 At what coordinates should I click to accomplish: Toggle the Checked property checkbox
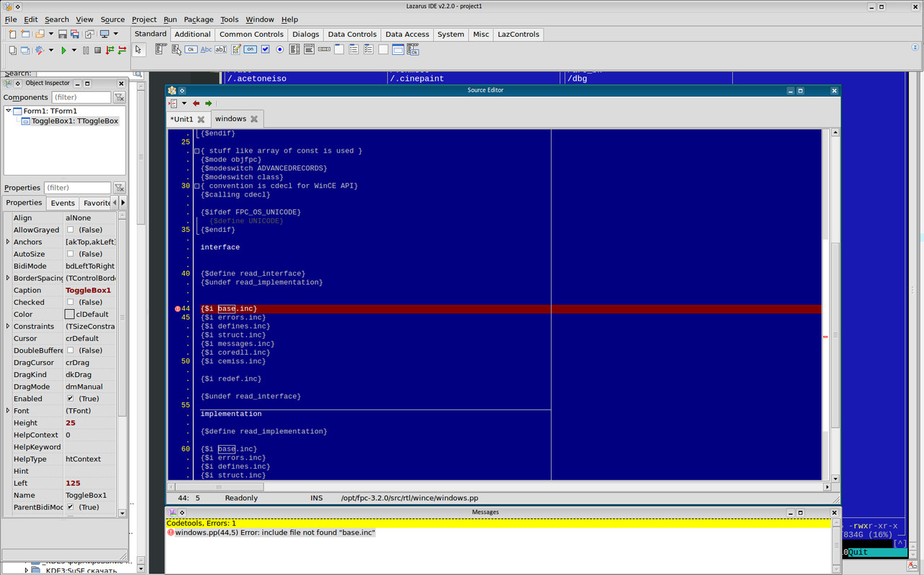(70, 302)
